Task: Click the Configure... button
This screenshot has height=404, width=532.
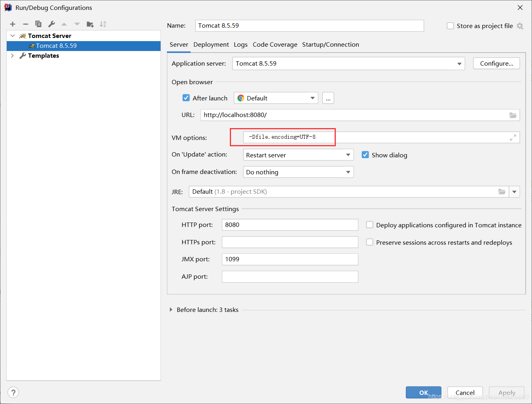Action: click(496, 63)
